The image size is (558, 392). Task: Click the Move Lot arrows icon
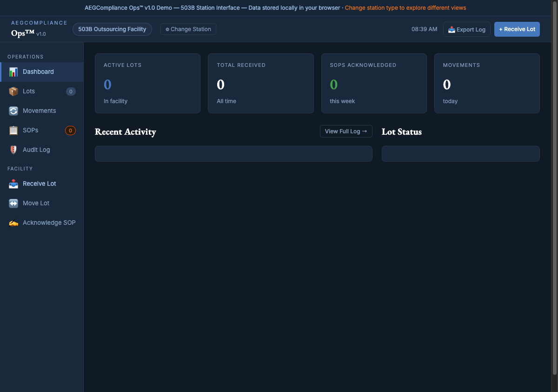13,203
